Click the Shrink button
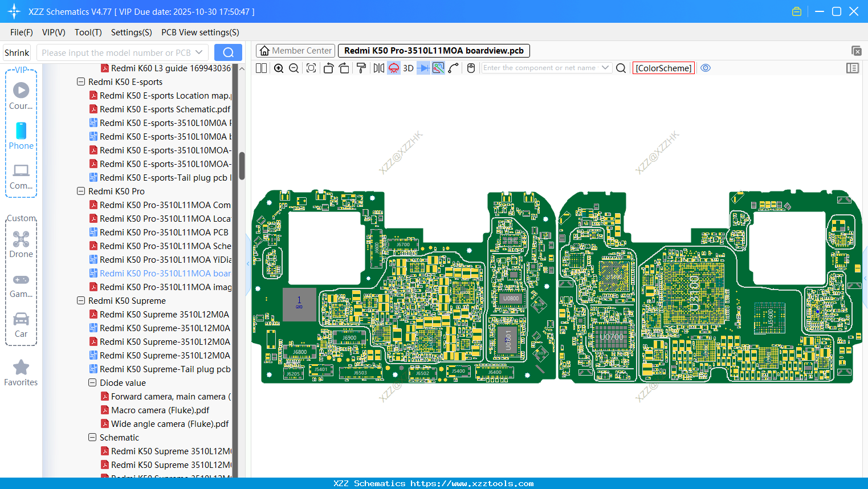Viewport: 868px width, 489px height. [17, 52]
